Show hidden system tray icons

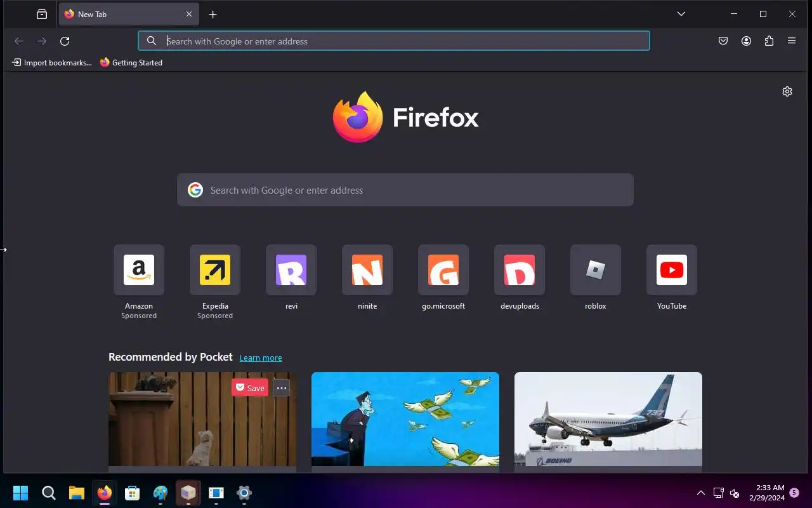click(701, 493)
